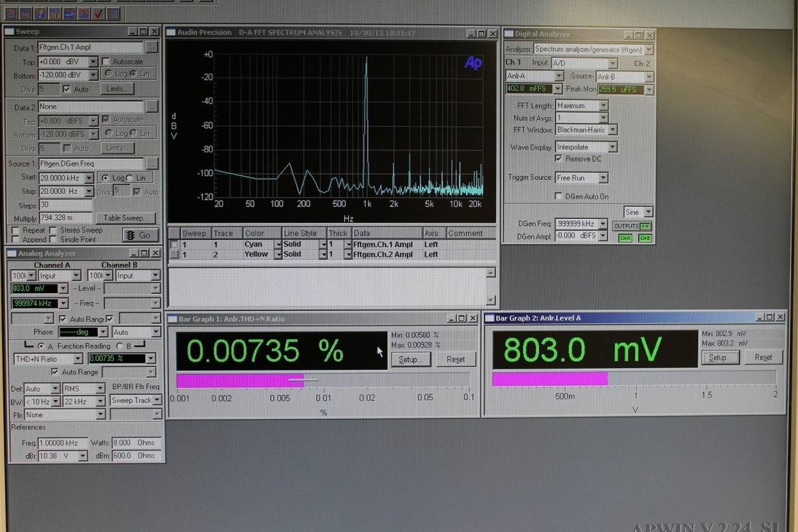Toggle the checkbox on trace row 1
Screen dimensions: 798x532
pos(174,244)
